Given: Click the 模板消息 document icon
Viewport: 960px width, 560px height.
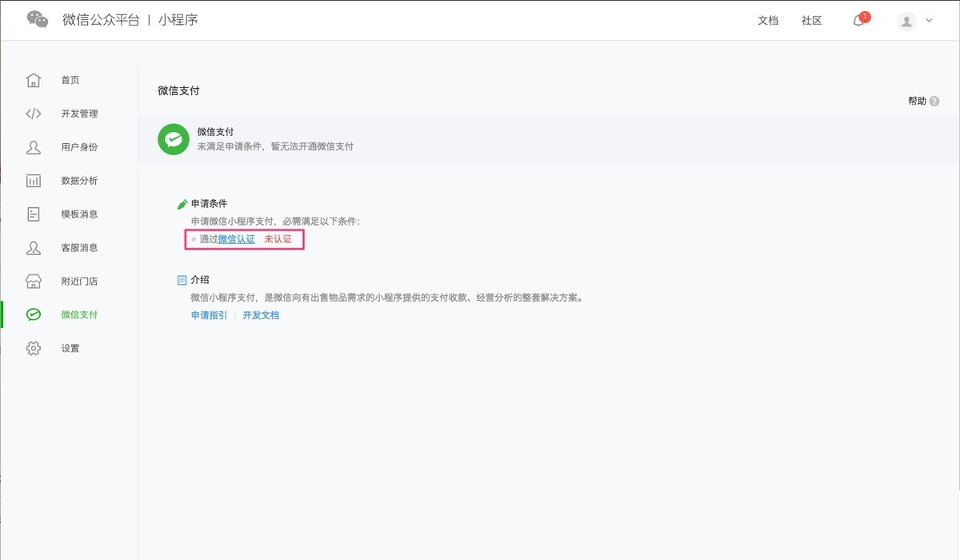Looking at the screenshot, I should 34,214.
